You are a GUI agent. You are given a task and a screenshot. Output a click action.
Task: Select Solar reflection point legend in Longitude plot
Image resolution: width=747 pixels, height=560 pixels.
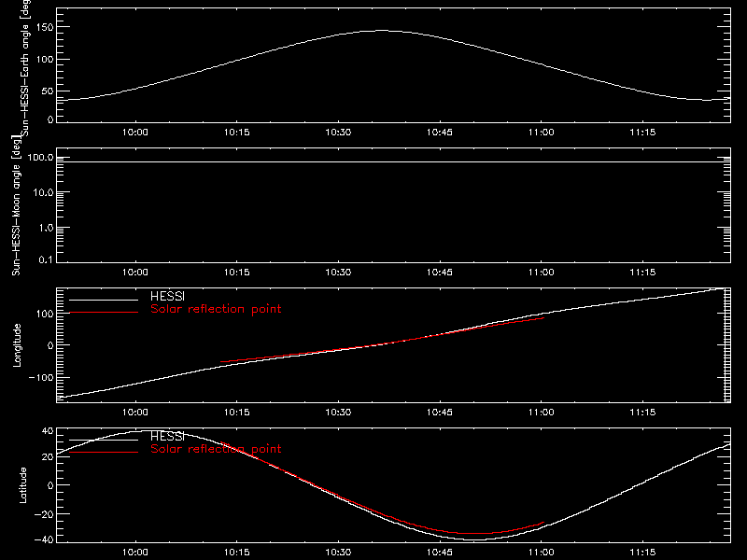tap(216, 309)
